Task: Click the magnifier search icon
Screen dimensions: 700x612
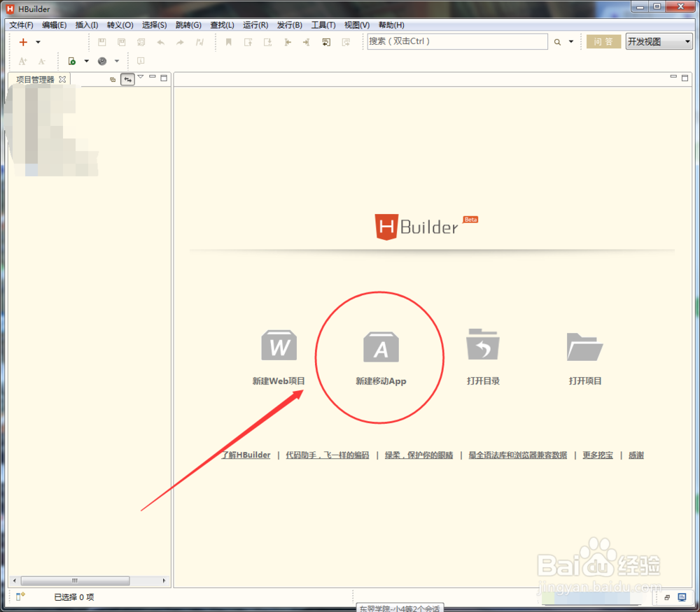Action: coord(557,42)
